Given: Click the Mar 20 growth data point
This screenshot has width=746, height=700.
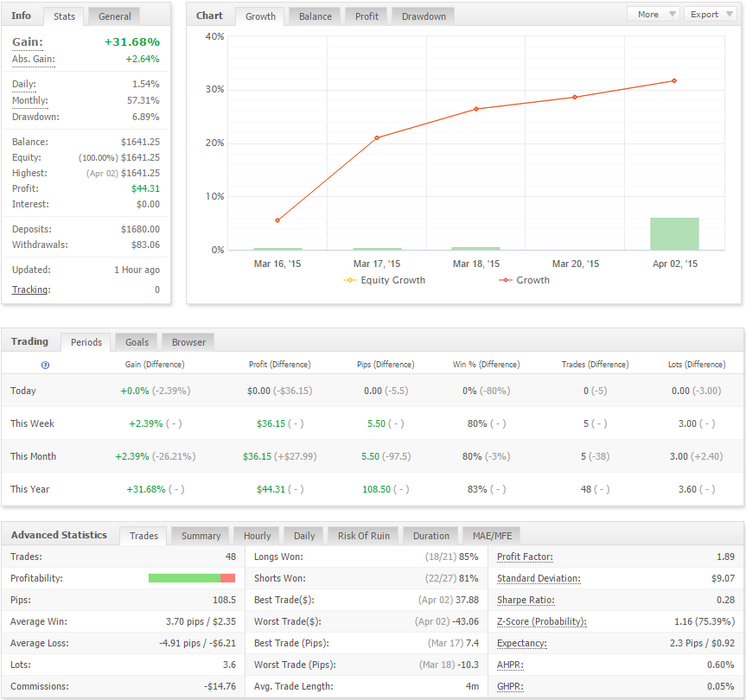Looking at the screenshot, I should 575,97.
